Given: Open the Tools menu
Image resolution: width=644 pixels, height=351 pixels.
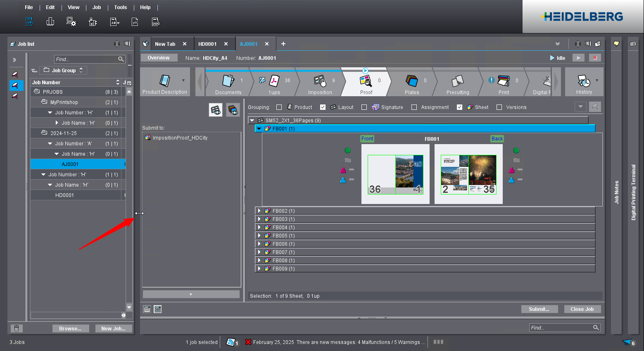Looking at the screenshot, I should point(120,7).
